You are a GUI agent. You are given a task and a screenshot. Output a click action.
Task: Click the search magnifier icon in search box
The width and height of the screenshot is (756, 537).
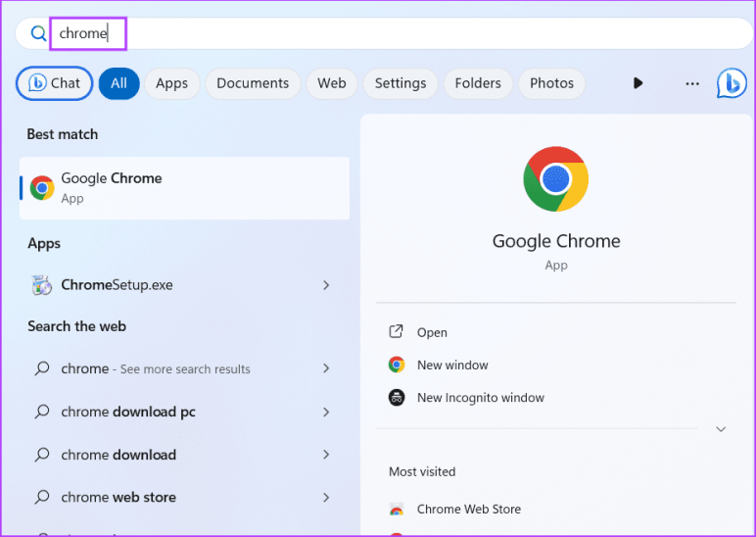click(x=39, y=33)
